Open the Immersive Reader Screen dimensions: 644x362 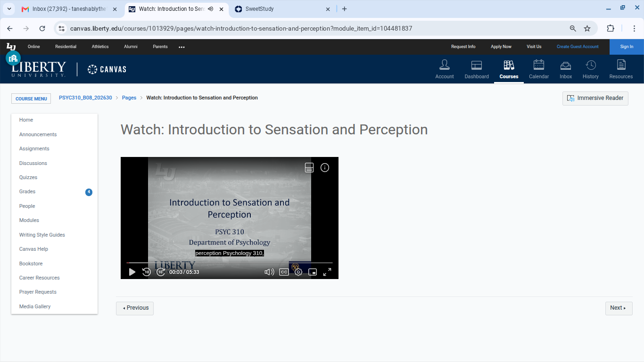(x=595, y=98)
